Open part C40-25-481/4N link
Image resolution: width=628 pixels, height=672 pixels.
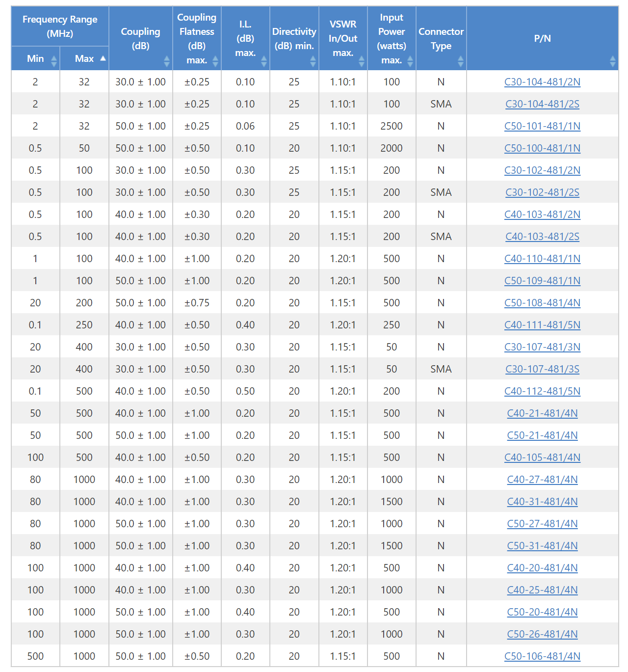pos(542,590)
